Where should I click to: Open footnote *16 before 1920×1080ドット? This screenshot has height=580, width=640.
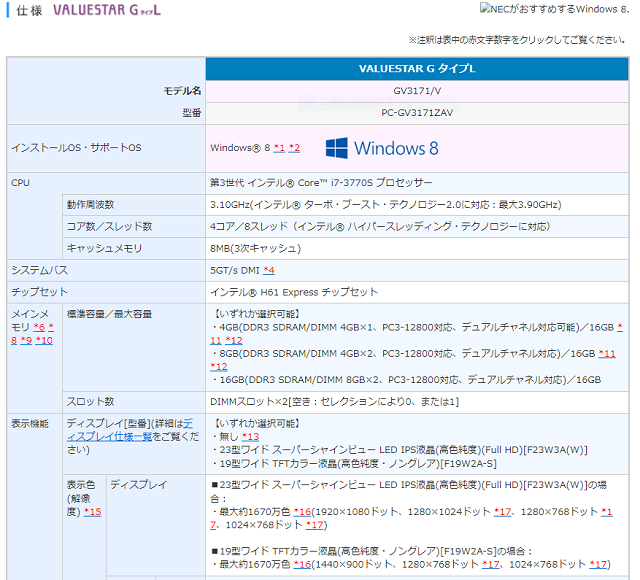point(302,512)
